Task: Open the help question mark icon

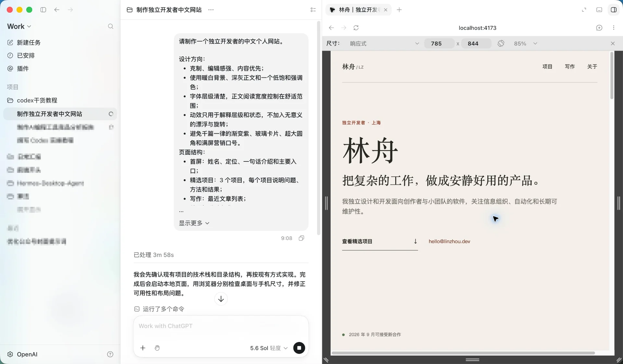Action: pyautogui.click(x=110, y=354)
